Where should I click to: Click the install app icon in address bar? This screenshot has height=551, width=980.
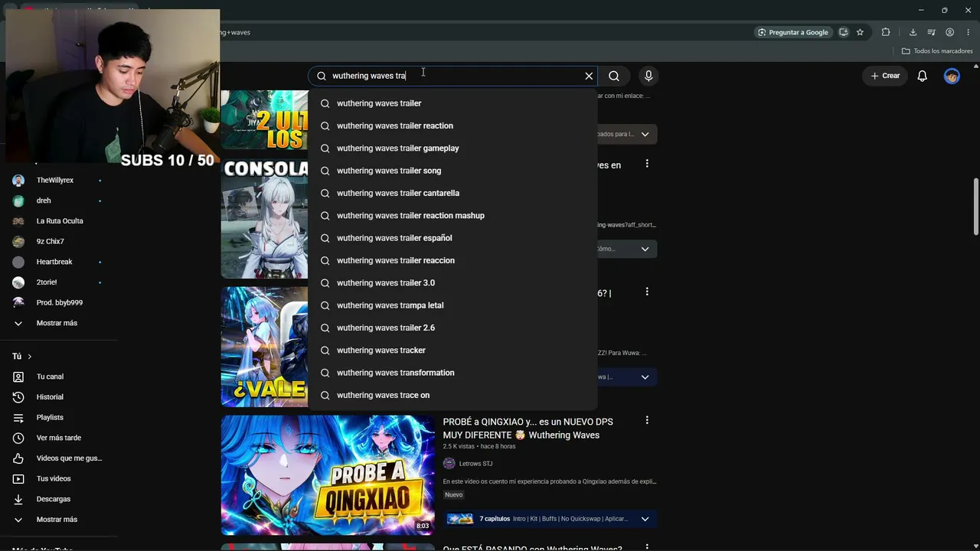point(844,32)
